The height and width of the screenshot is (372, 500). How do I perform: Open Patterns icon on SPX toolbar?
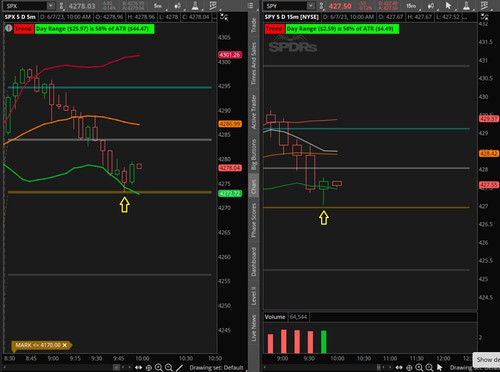(213, 6)
